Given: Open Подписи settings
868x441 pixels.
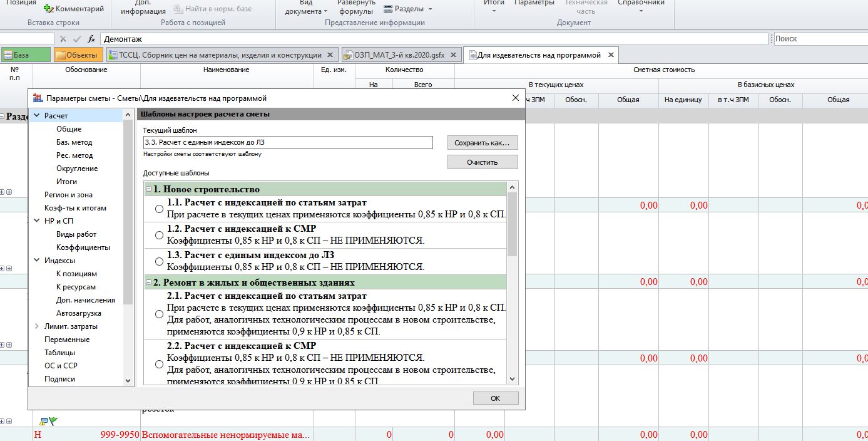Looking at the screenshot, I should tap(59, 379).
